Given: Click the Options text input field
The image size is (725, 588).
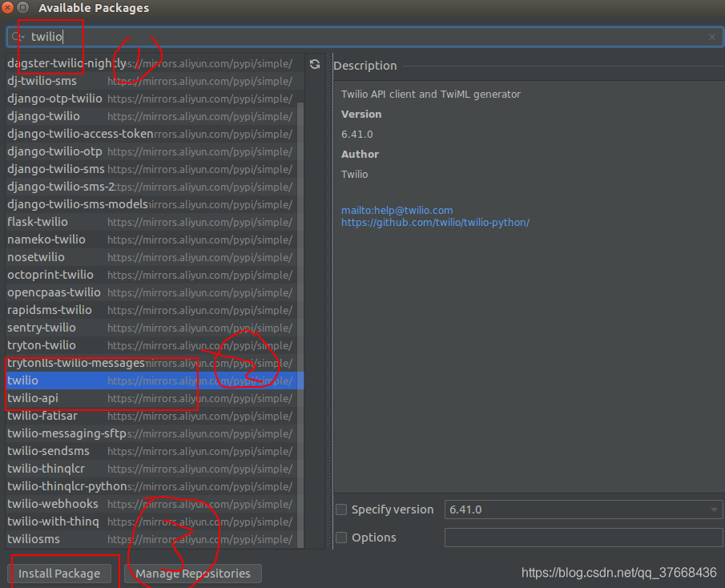Looking at the screenshot, I should tap(583, 538).
